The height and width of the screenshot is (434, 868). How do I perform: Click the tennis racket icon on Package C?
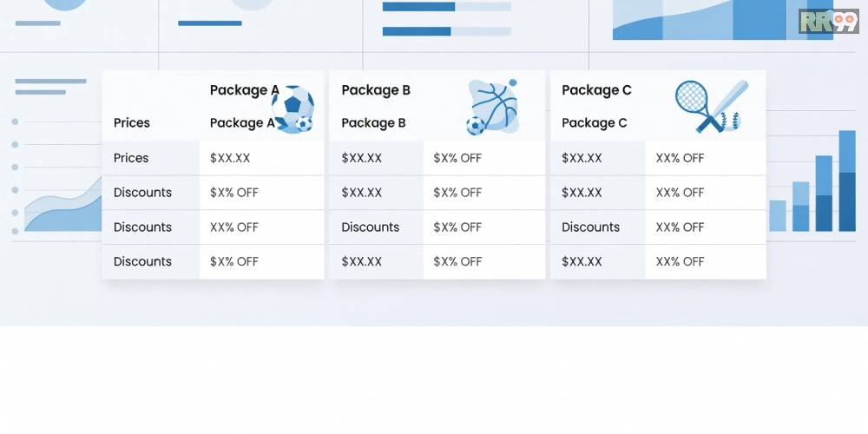699,107
